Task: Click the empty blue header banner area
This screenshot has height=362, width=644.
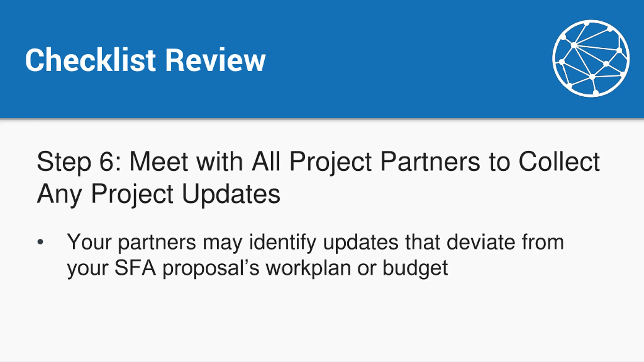Action: 403,59
